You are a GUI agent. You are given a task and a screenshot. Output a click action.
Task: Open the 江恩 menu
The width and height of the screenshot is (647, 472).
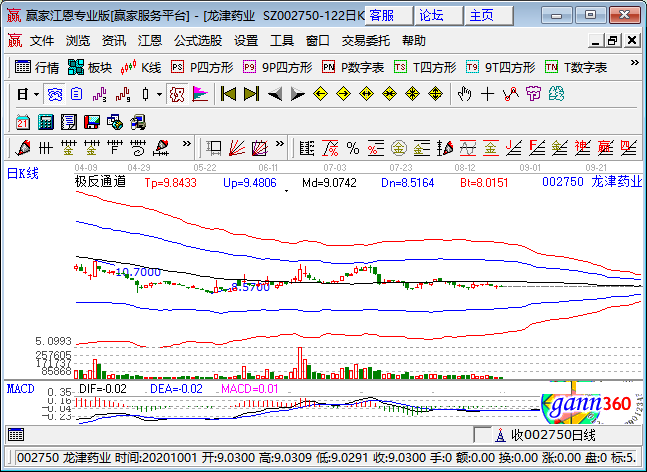[x=149, y=41]
